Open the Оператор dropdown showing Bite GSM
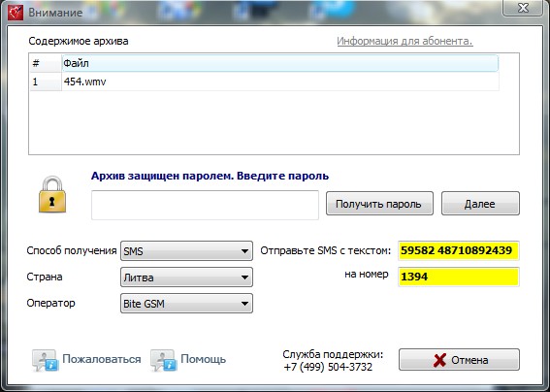The image size is (550, 392). (x=186, y=303)
